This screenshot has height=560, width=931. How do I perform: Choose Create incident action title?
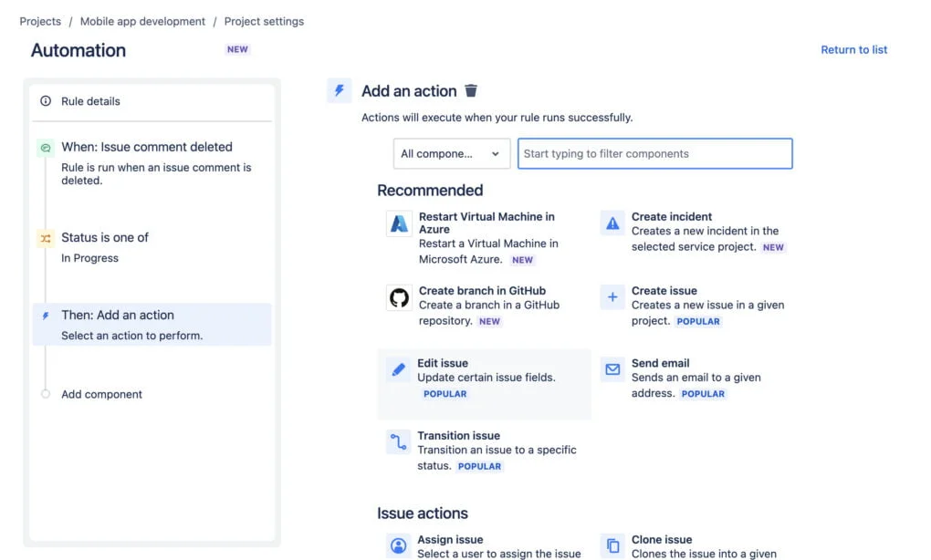pyautogui.click(x=672, y=216)
